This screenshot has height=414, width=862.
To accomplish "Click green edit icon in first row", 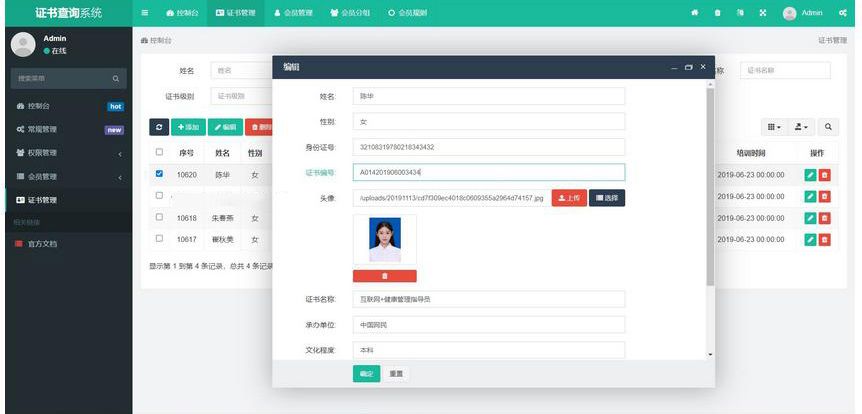I will tap(810, 174).
